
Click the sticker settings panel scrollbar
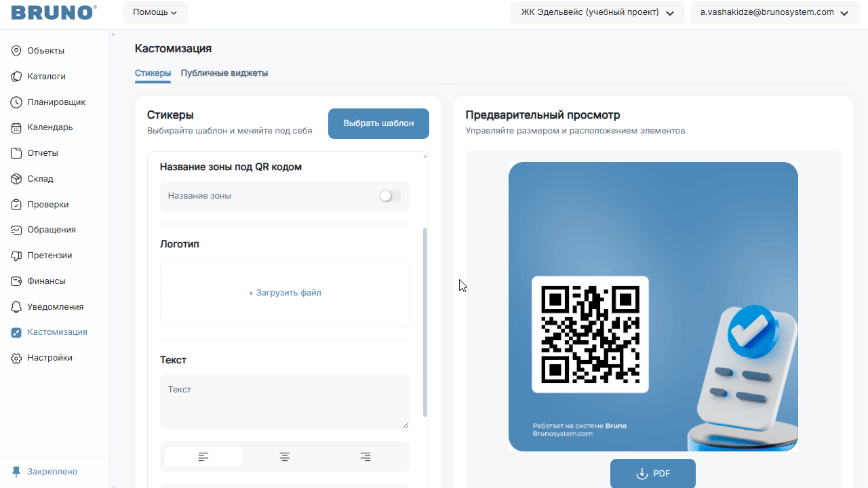coord(425,322)
